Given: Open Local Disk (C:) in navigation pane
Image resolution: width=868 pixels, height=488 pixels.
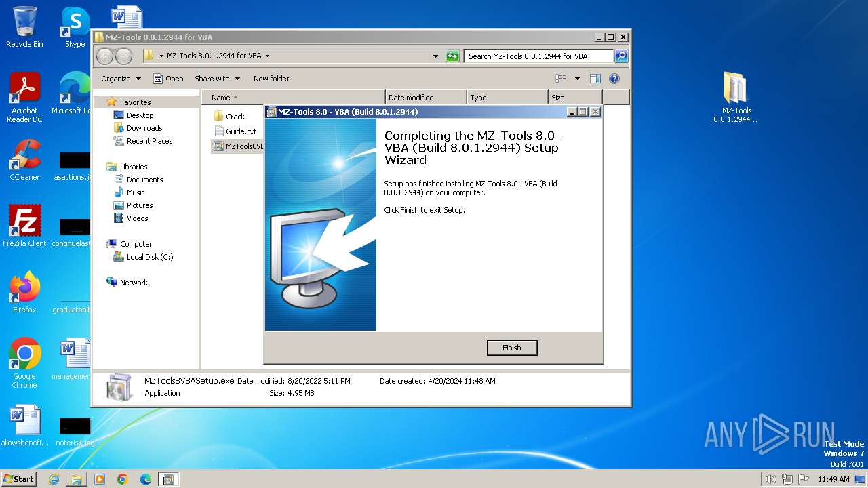Looking at the screenshot, I should (149, 257).
